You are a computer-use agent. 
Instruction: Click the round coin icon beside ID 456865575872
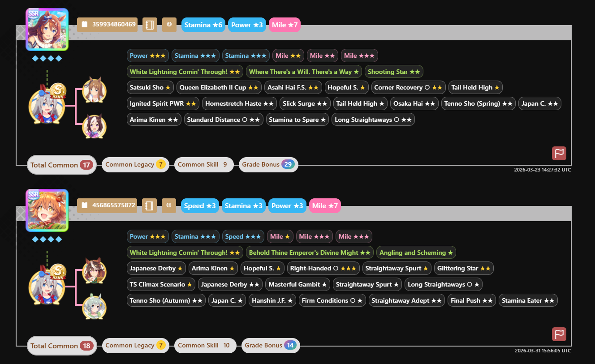pyautogui.click(x=169, y=206)
